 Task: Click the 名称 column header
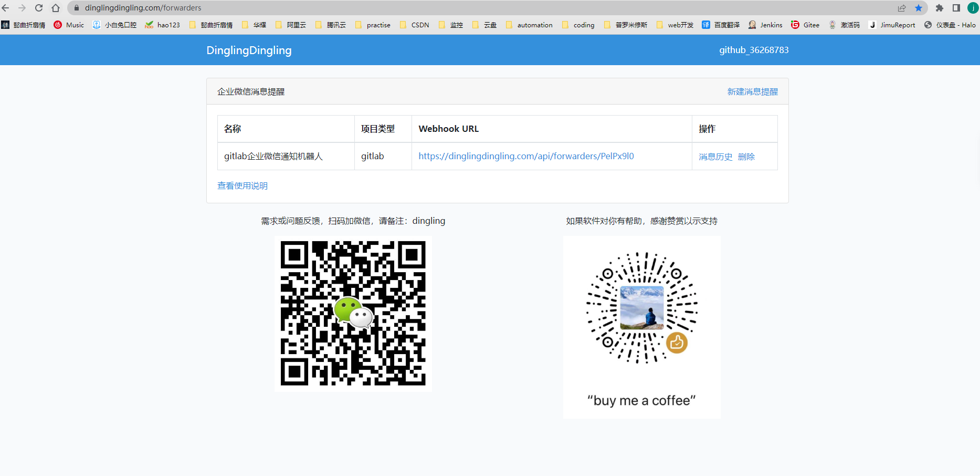pos(286,129)
